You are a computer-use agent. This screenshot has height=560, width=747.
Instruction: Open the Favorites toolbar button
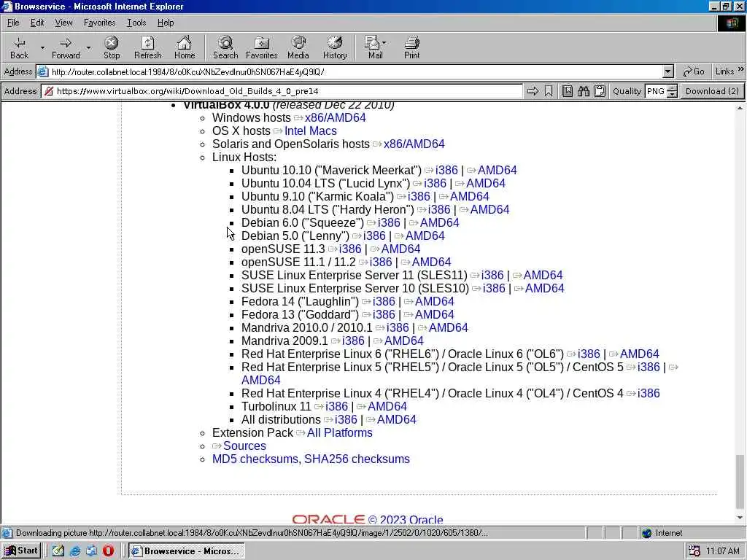click(262, 47)
